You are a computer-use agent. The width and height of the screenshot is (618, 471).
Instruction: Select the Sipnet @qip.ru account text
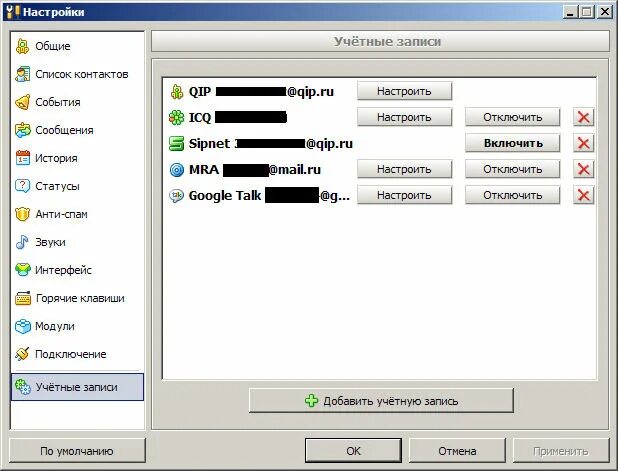271,143
